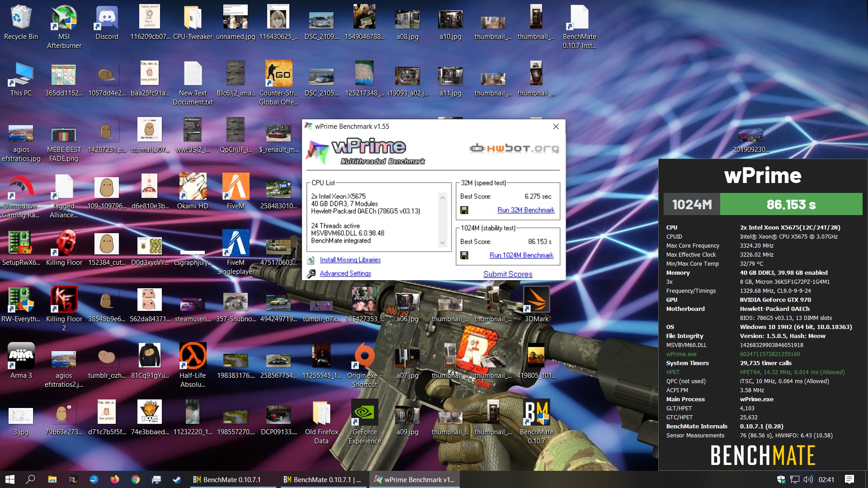Open Windows Security tray icon
Image resolution: width=868 pixels, height=488 pixels.
coord(781,479)
